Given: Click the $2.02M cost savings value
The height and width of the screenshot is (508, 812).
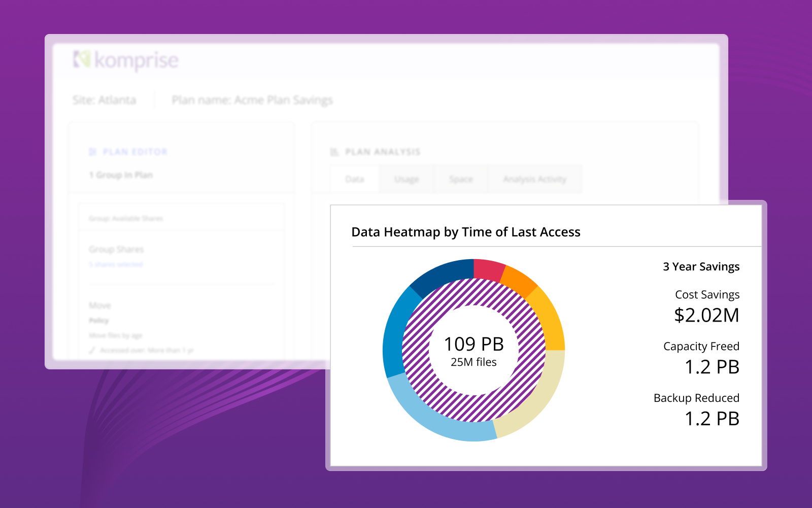Looking at the screenshot, I should (706, 315).
